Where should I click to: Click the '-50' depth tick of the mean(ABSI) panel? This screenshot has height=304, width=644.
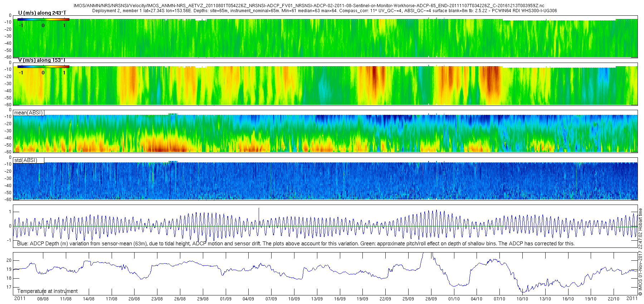(x=8, y=145)
